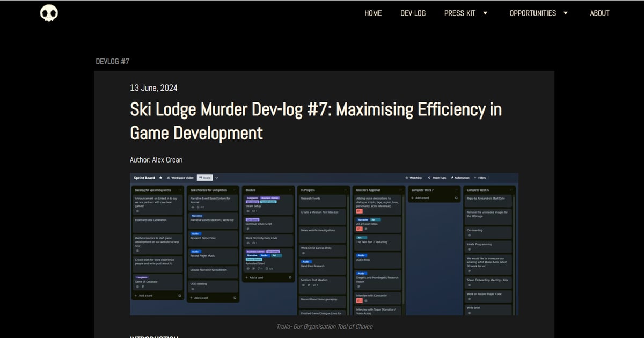The width and height of the screenshot is (644, 338).
Task: Open the board Filters
Action: click(481, 177)
